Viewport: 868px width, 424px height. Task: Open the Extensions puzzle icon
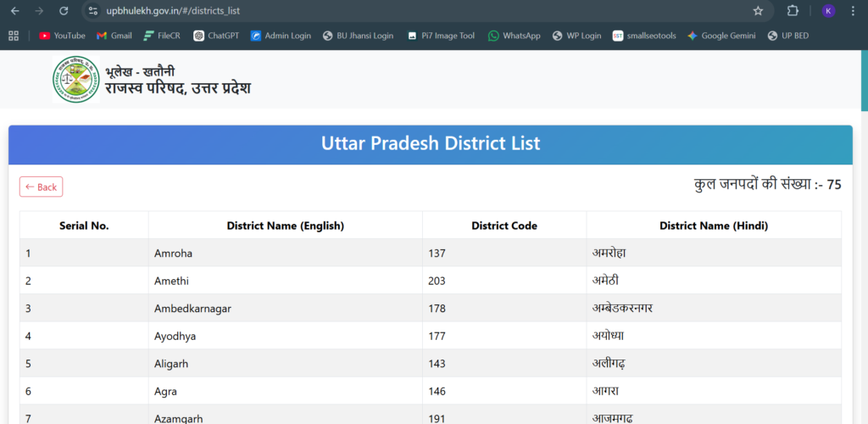(x=793, y=10)
